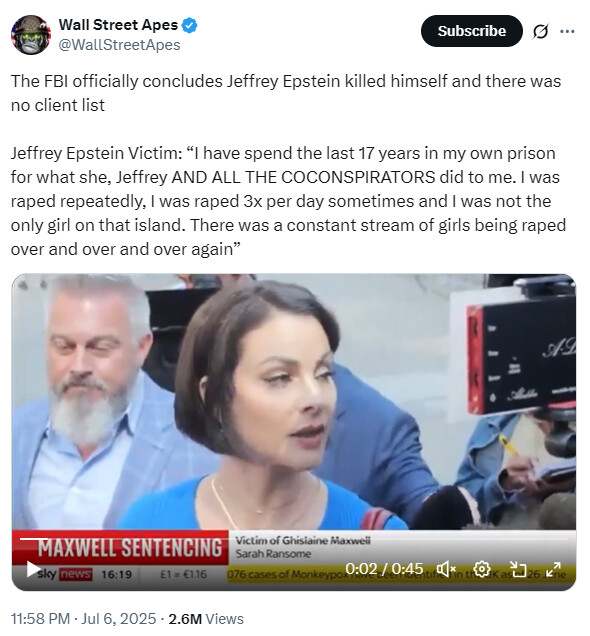Click the blue verified badge

coord(189,25)
